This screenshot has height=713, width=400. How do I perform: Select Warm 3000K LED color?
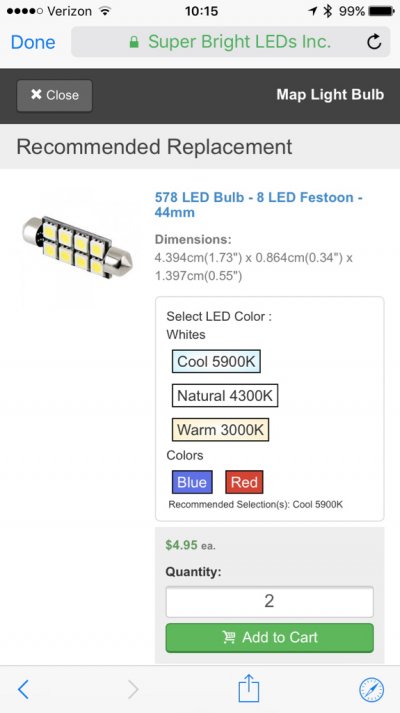(x=220, y=430)
